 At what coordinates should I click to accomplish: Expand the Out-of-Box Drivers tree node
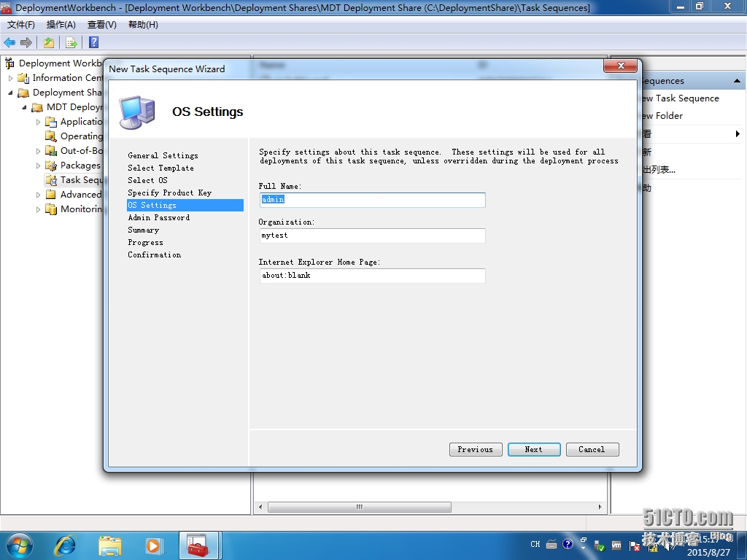[x=38, y=151]
